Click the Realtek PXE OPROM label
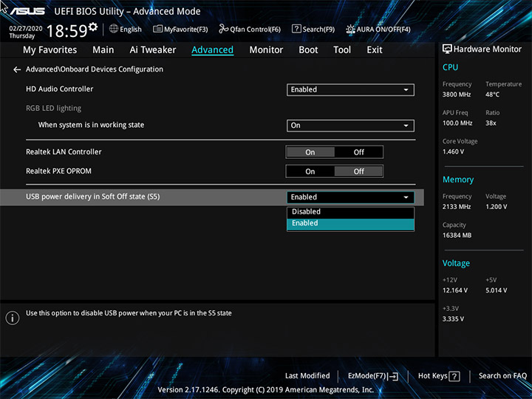Image resolution: width=532 pixels, height=399 pixels. tap(58, 171)
